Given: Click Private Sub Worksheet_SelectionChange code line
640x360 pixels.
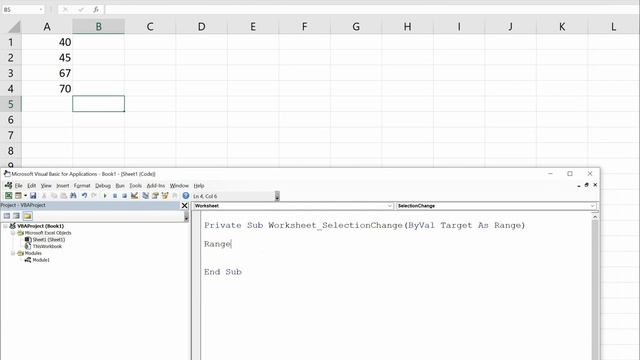Looking at the screenshot, I should [364, 225].
